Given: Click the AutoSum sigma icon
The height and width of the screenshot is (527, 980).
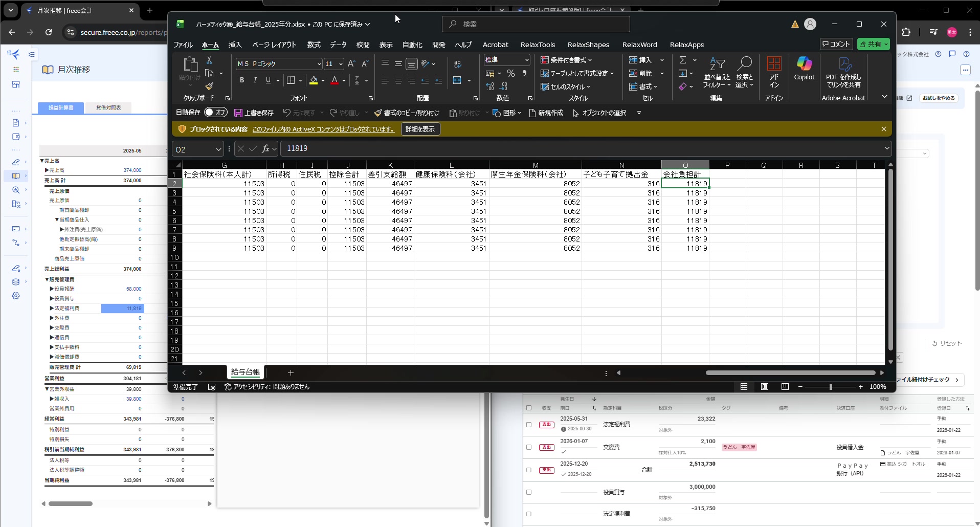Looking at the screenshot, I should click(683, 60).
